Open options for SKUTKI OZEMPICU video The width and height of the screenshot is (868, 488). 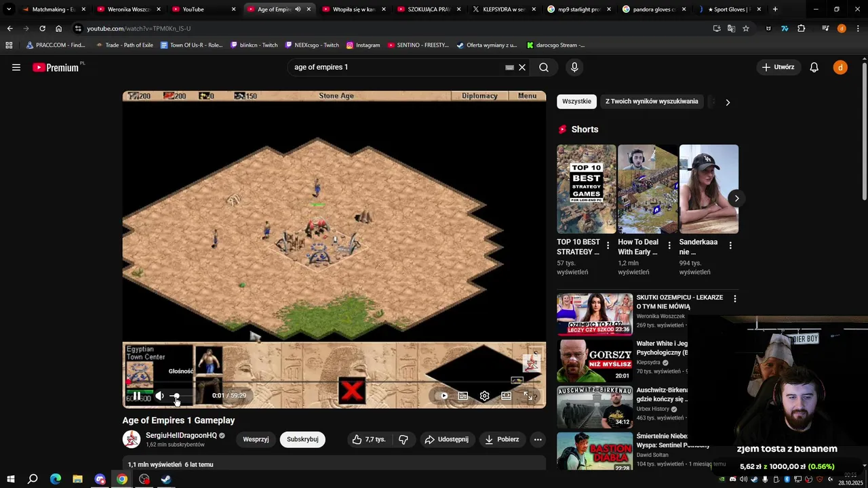[734, 298]
